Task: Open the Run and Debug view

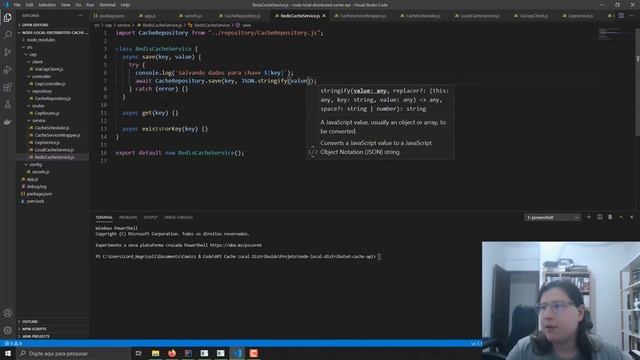Action: pyautogui.click(x=7, y=70)
